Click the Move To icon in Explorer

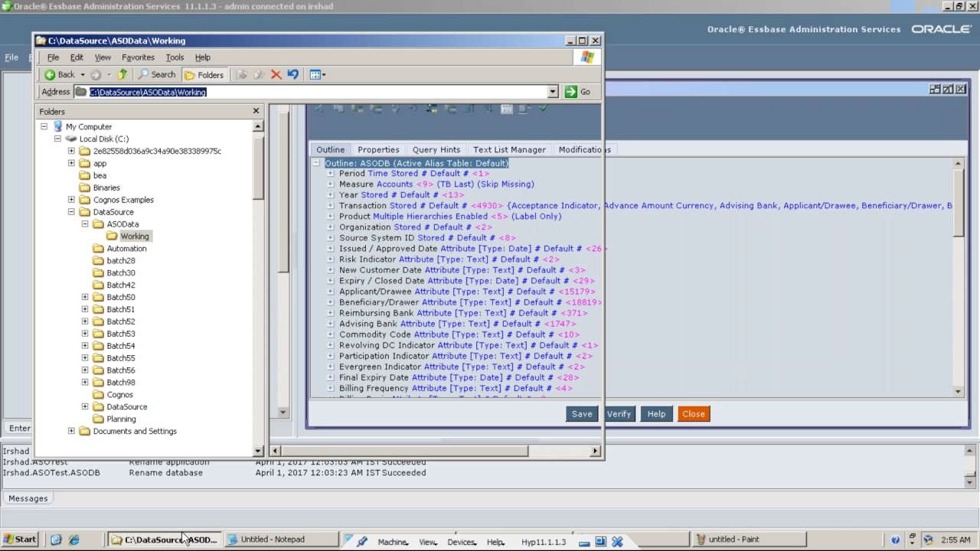[x=242, y=74]
